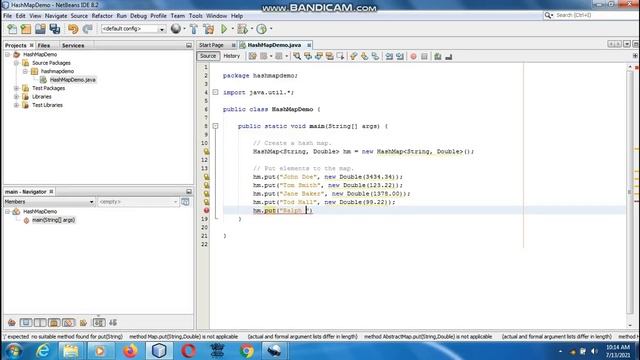Switch editor to Source view

[208, 56]
